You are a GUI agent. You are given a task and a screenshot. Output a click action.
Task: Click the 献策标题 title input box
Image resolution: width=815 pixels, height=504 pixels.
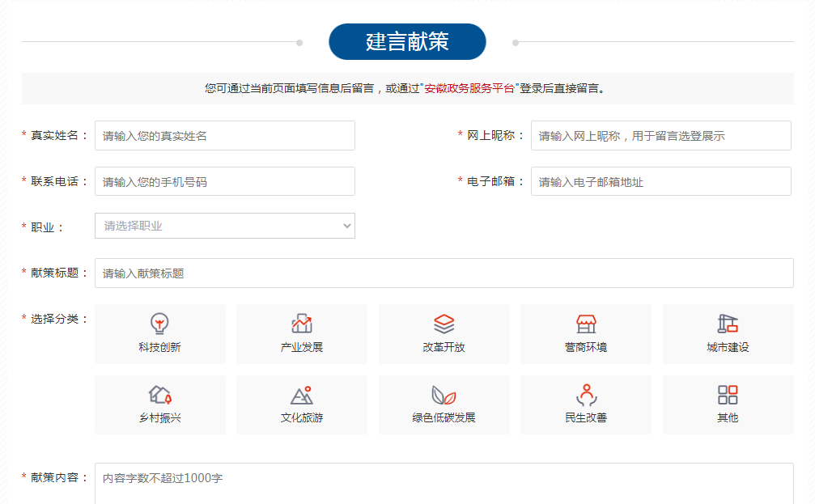click(x=444, y=273)
